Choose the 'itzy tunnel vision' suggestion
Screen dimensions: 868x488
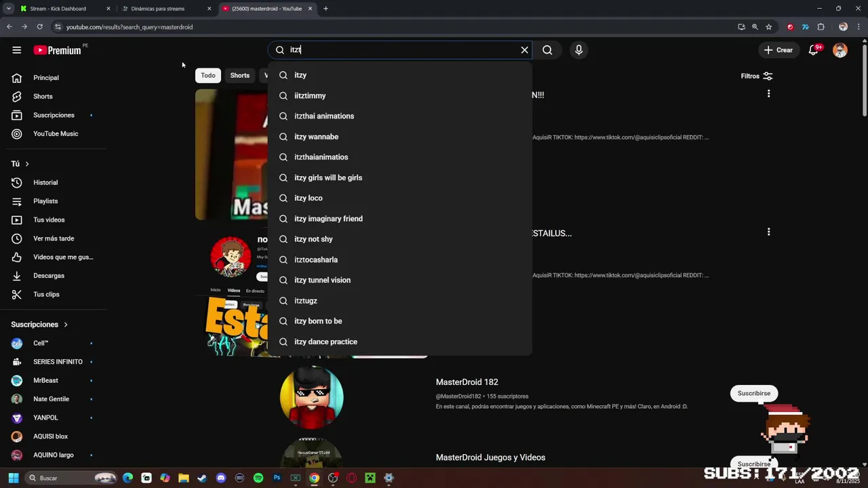point(400,280)
